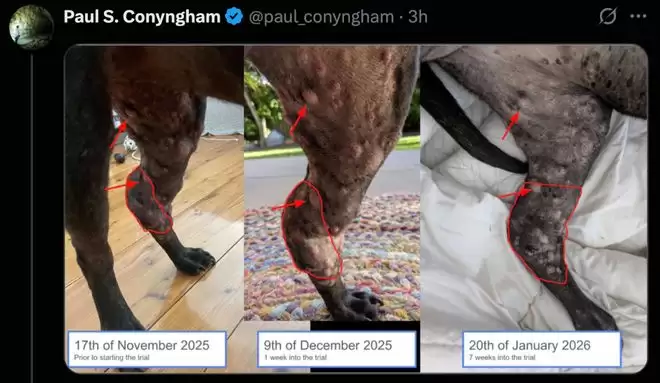Click the "17th of November 2025" caption box

point(147,349)
